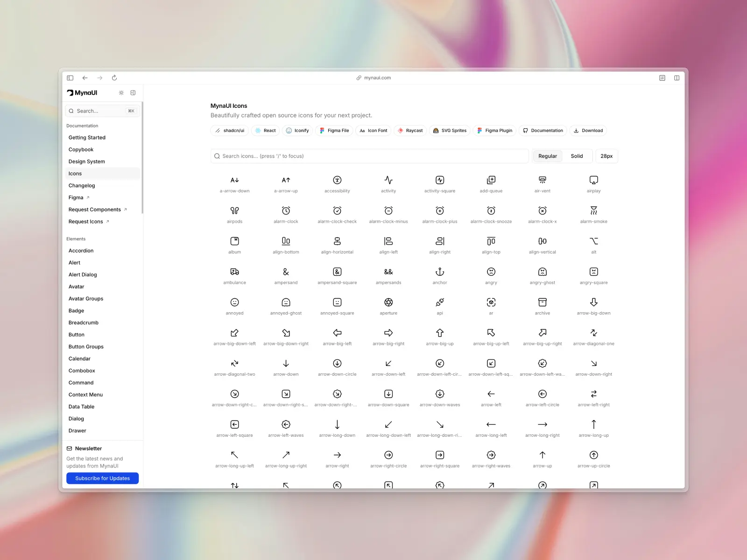
Task: Open the browser reader view icon
Action: [662, 78]
